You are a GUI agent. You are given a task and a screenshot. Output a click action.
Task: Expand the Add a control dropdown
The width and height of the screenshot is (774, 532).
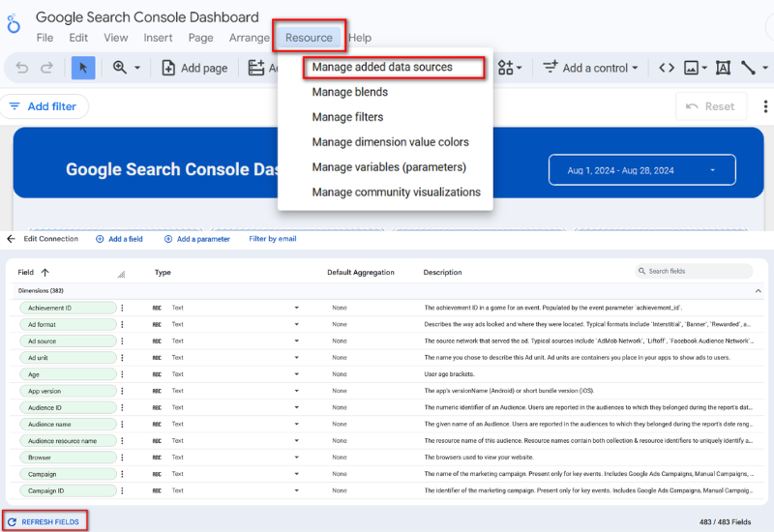(x=592, y=68)
